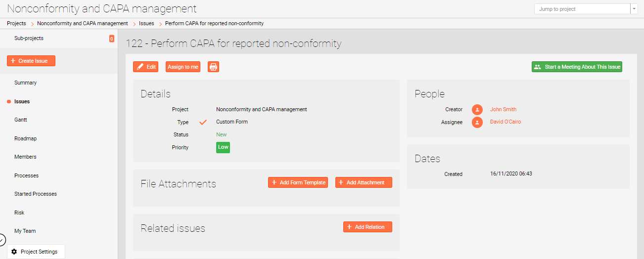Viewport: 644px width, 259px height.
Task: Click the orange checkmark type icon
Action: (x=203, y=122)
